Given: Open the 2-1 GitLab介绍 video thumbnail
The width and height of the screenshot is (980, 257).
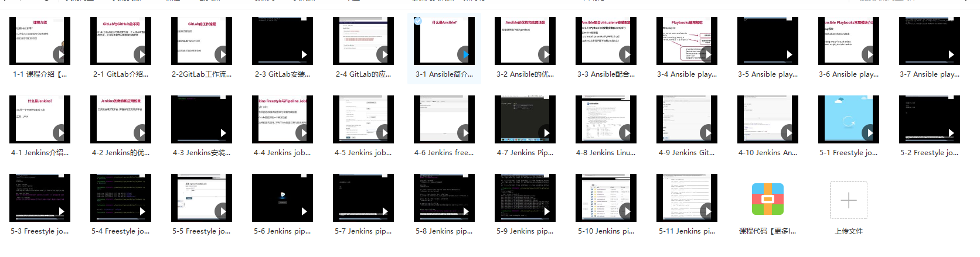Looking at the screenshot, I should [121, 40].
